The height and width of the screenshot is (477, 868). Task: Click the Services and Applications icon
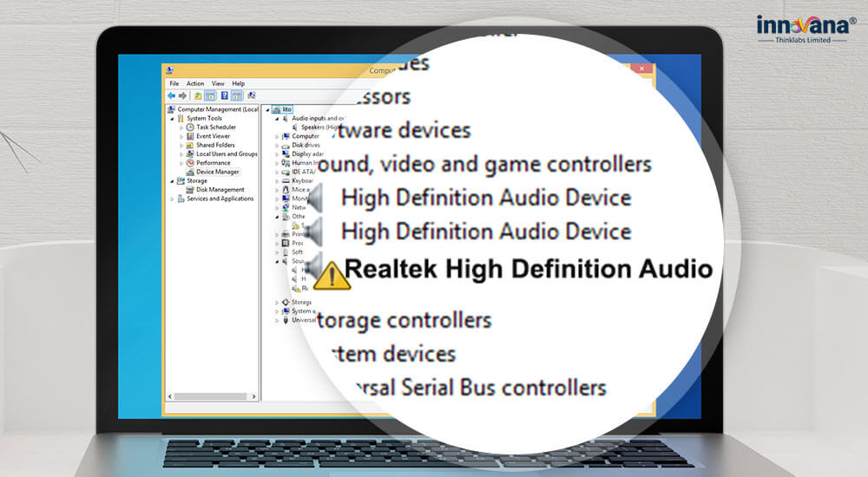[x=181, y=199]
